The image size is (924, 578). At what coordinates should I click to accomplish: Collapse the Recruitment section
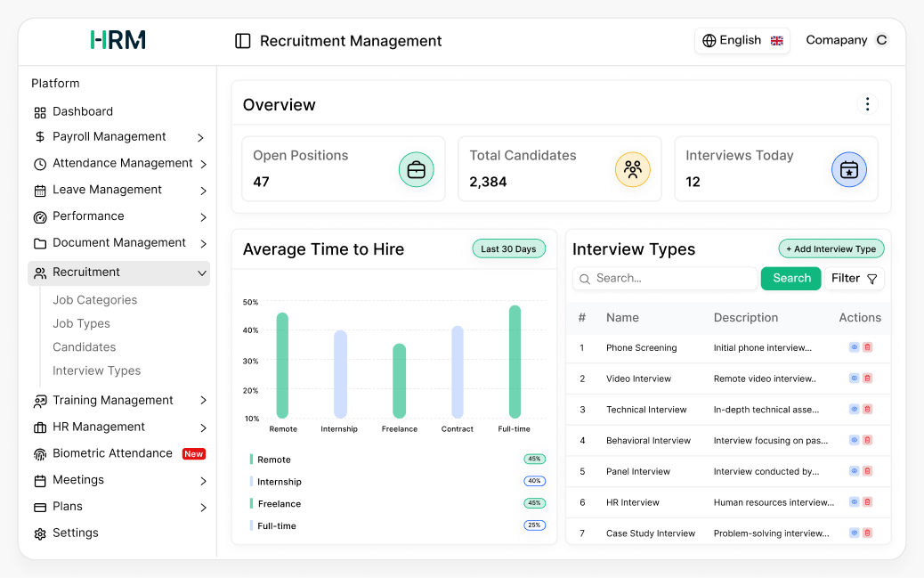[x=202, y=273]
